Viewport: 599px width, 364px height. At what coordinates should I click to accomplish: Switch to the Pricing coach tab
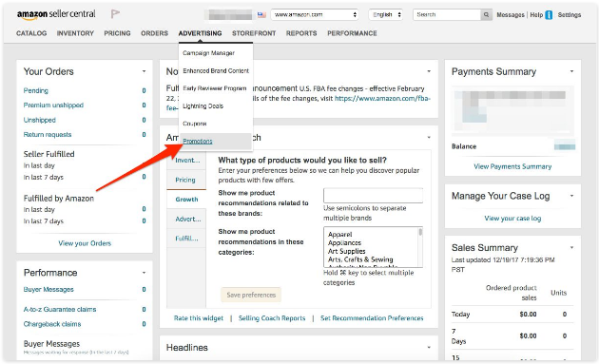pyautogui.click(x=185, y=180)
